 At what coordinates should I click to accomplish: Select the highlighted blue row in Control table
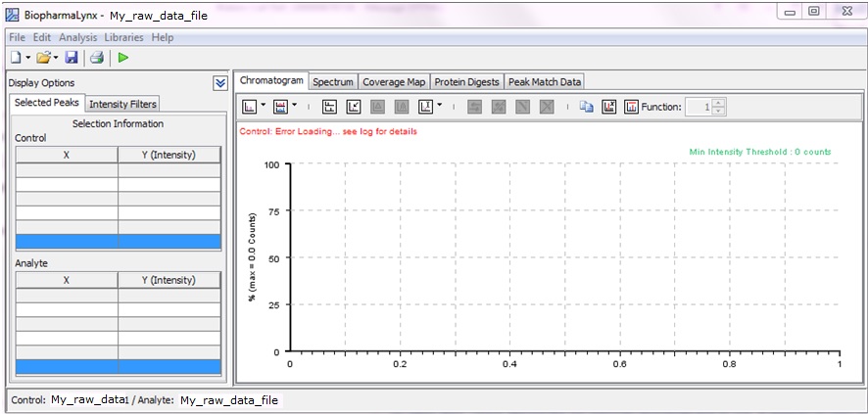tap(118, 242)
